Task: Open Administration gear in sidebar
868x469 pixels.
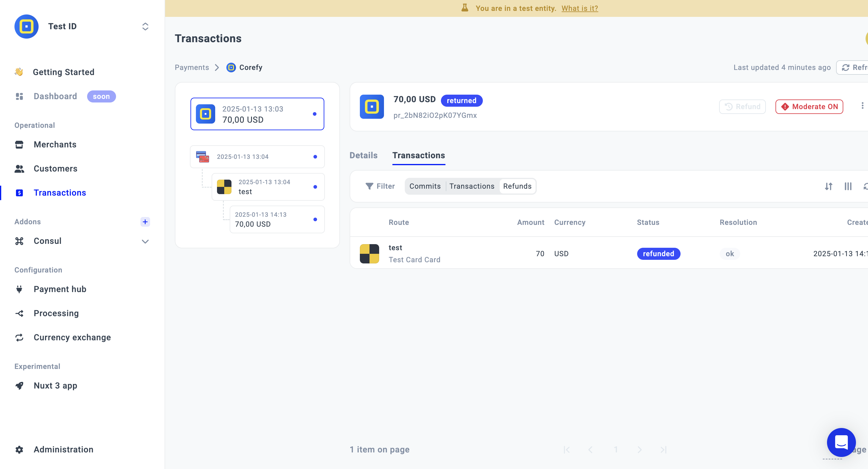Action: [20, 449]
